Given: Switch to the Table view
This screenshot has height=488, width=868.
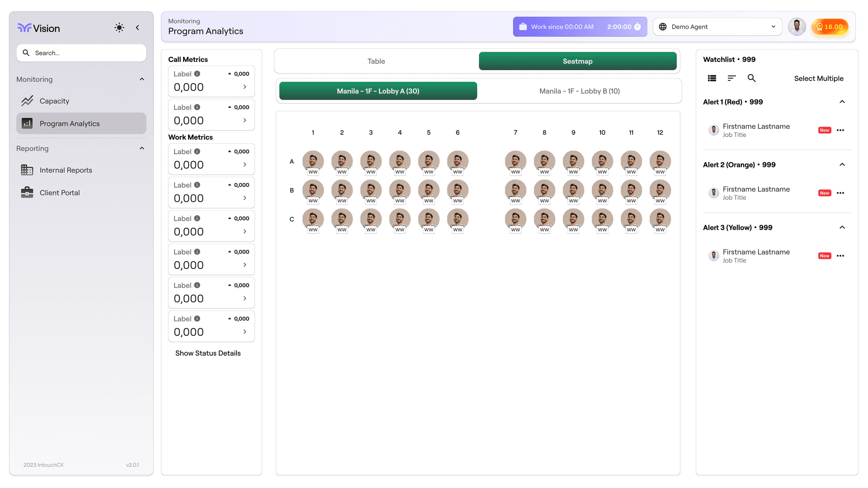Looking at the screenshot, I should (376, 61).
